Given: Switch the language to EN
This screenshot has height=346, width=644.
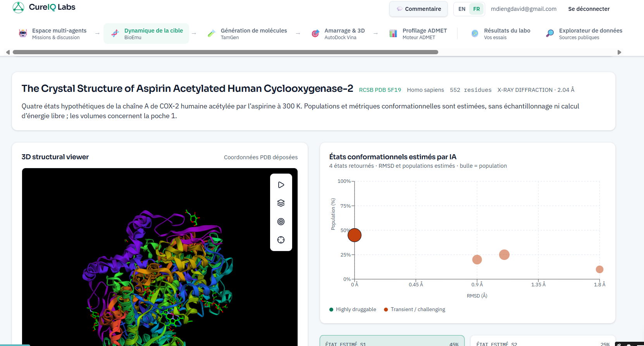Looking at the screenshot, I should [462, 9].
